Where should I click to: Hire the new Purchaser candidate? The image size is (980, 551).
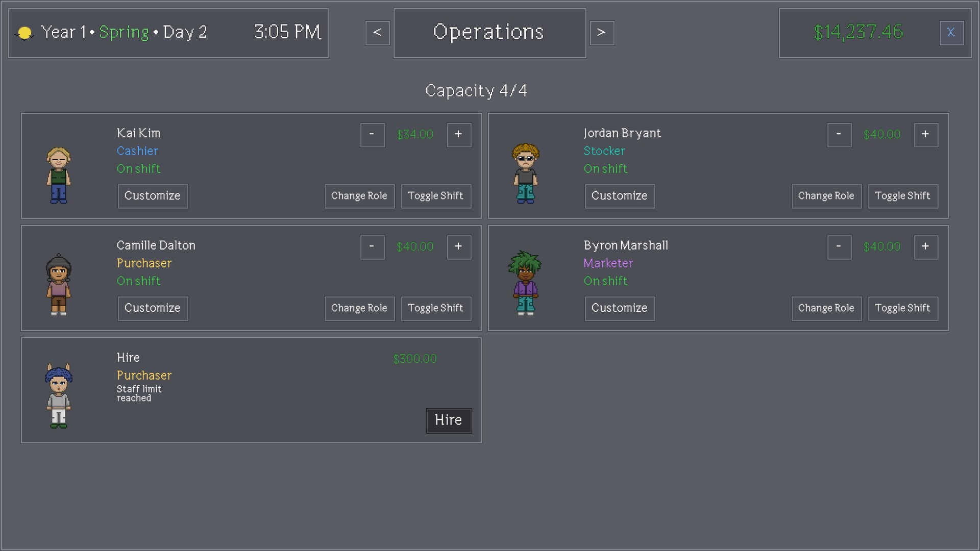[449, 420]
